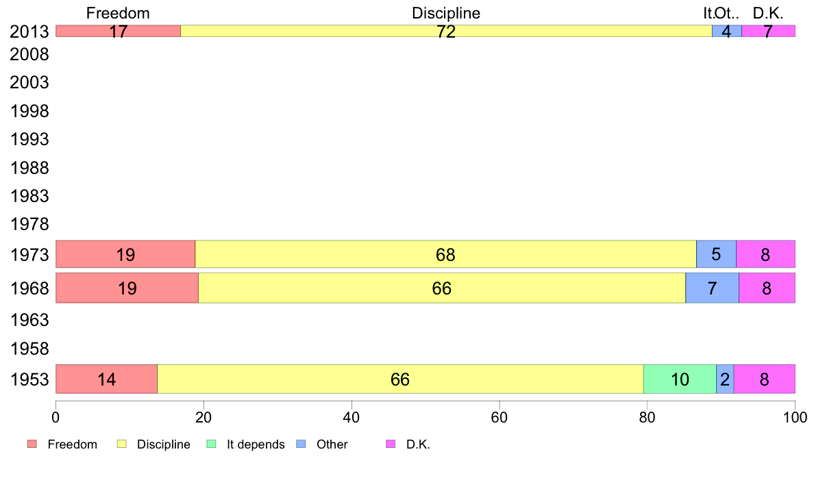Click the 1973 Discipline segment showing 68
Image resolution: width=814 pixels, height=504 pixels.
(445, 254)
